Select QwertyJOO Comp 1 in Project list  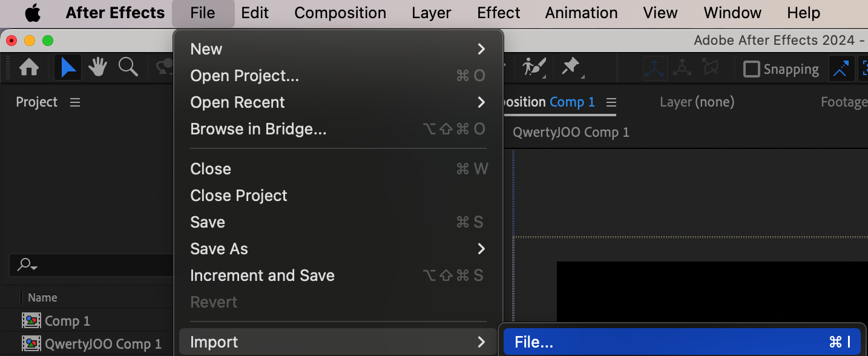[x=103, y=344]
